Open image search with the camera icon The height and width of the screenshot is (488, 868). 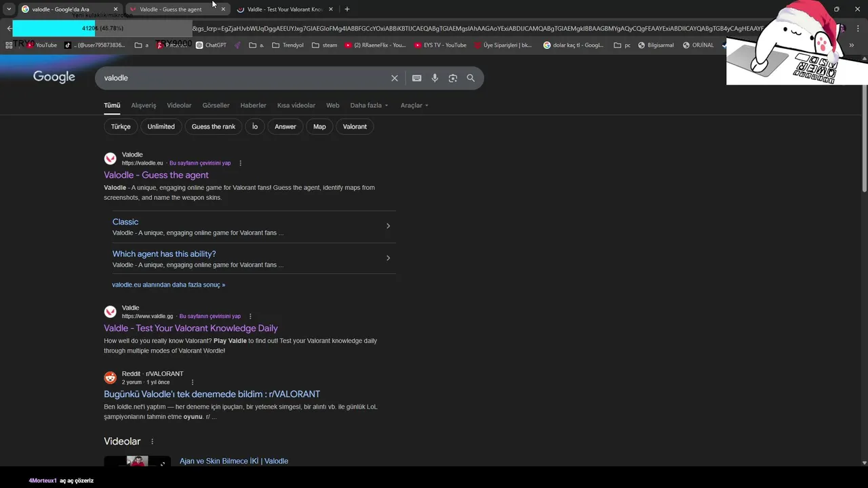pyautogui.click(x=453, y=78)
